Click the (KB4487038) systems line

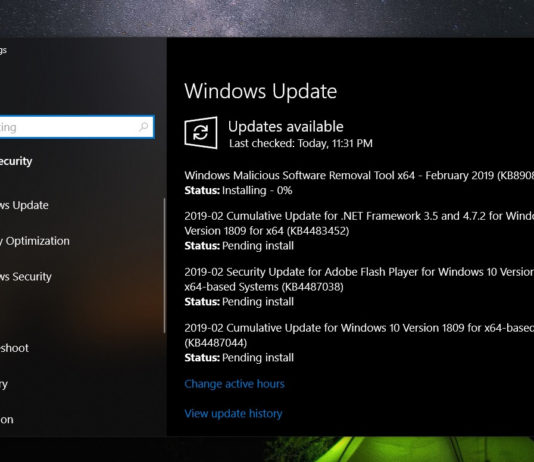pos(264,287)
